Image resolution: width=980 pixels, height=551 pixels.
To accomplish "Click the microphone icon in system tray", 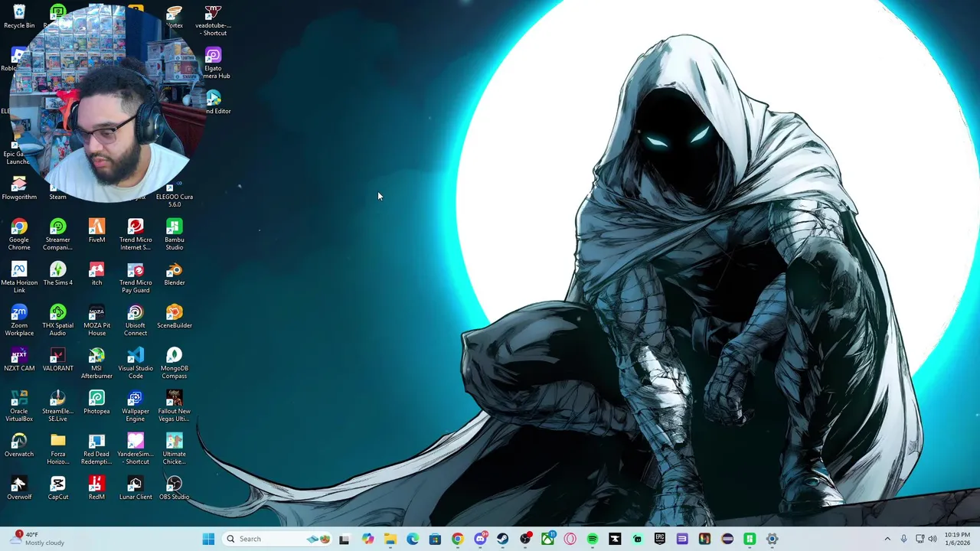I will tap(903, 539).
